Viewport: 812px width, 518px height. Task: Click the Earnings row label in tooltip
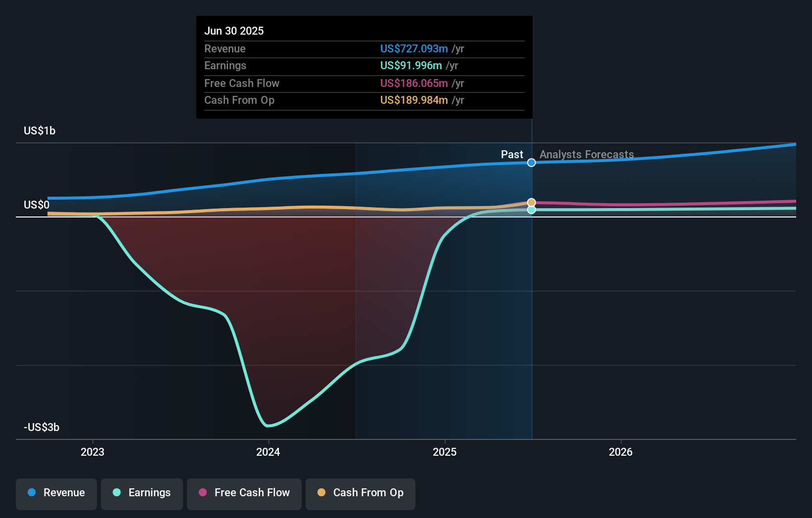click(x=225, y=65)
